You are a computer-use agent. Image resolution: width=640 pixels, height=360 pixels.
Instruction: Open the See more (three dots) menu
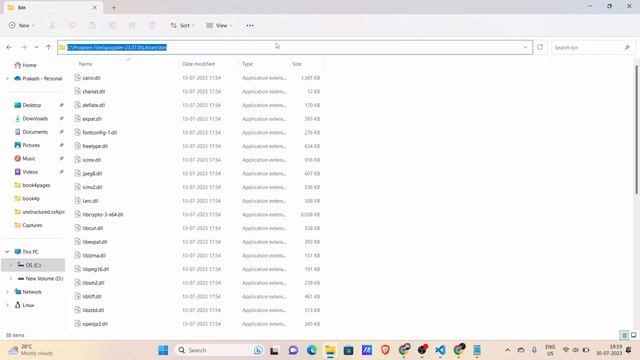point(250,25)
